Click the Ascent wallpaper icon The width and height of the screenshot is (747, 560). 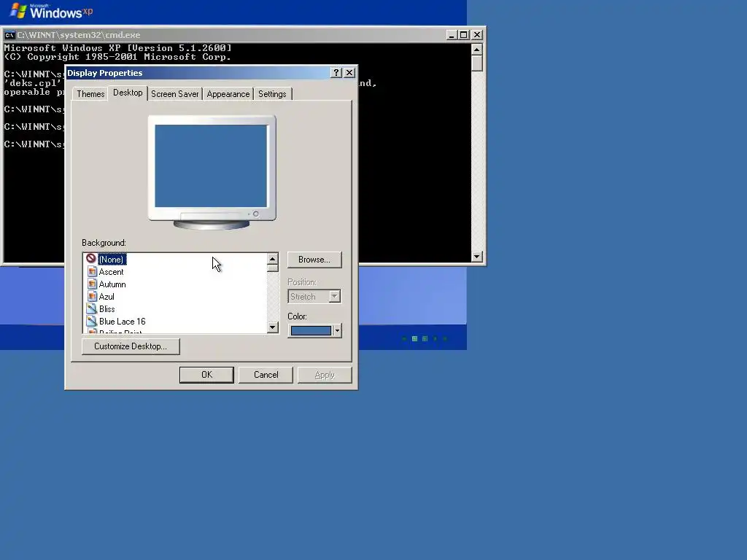(x=92, y=271)
